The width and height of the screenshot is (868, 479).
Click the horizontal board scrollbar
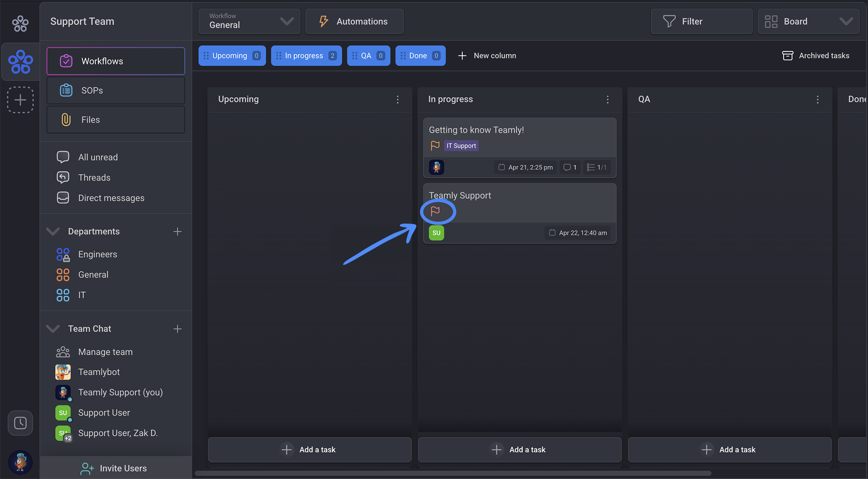[x=453, y=474]
